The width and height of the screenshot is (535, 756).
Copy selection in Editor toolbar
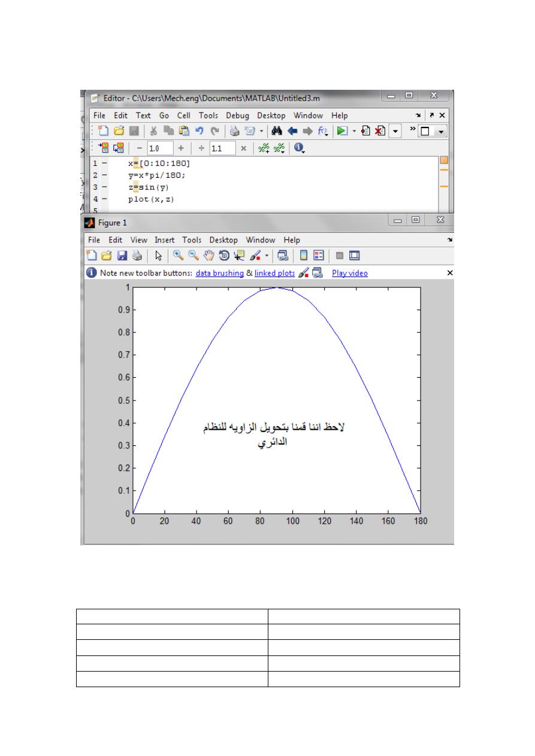click(x=168, y=130)
